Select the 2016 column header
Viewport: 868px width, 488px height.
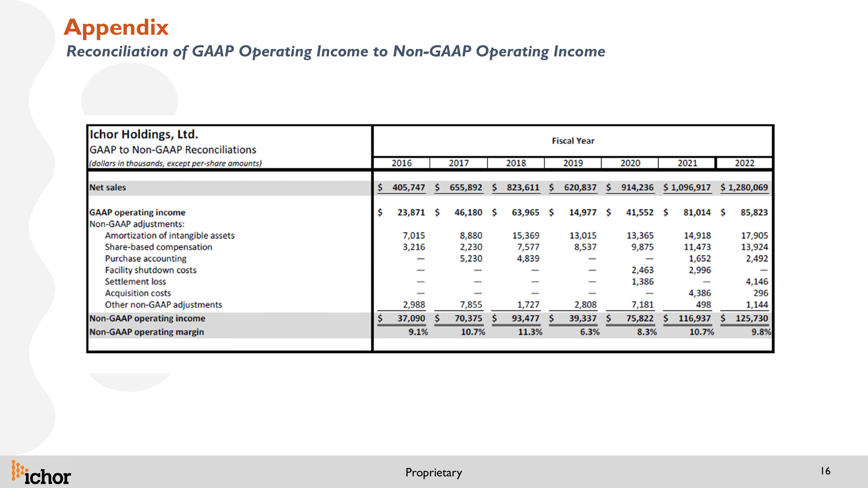pyautogui.click(x=401, y=163)
